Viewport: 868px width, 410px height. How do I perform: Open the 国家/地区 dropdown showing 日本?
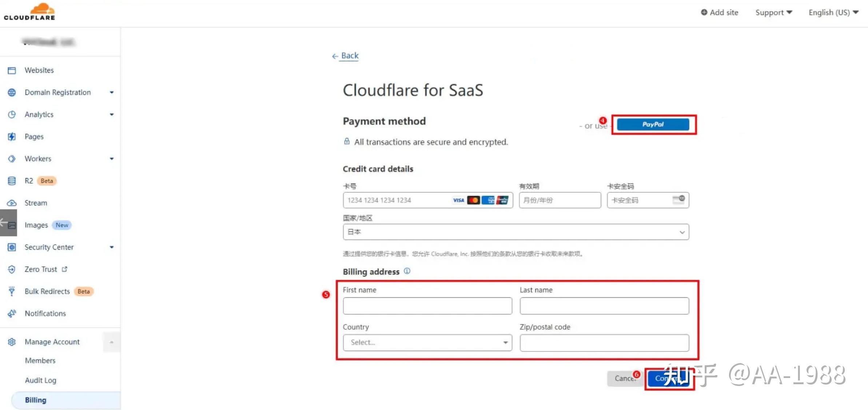[x=516, y=232]
